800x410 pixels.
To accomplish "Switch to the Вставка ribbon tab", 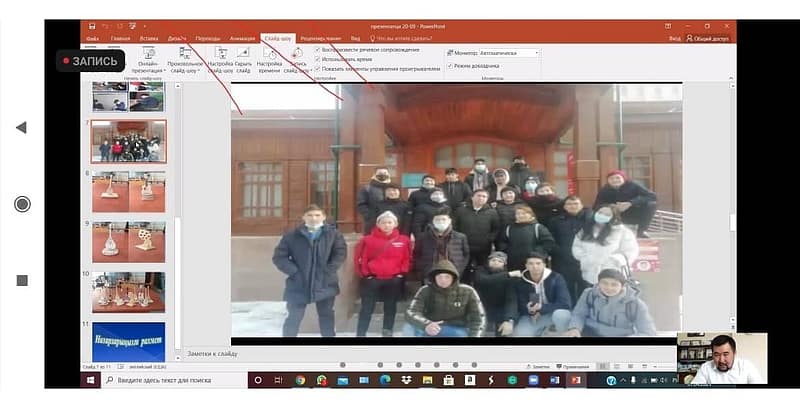I will (149, 39).
